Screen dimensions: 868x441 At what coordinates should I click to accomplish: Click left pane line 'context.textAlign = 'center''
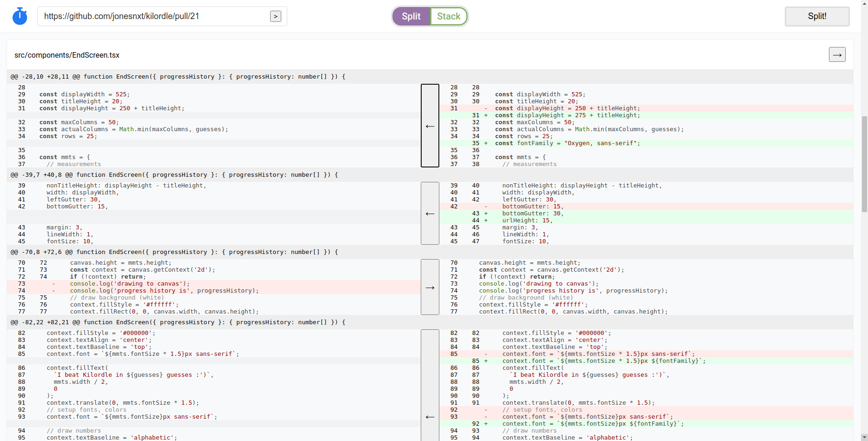coord(214,340)
